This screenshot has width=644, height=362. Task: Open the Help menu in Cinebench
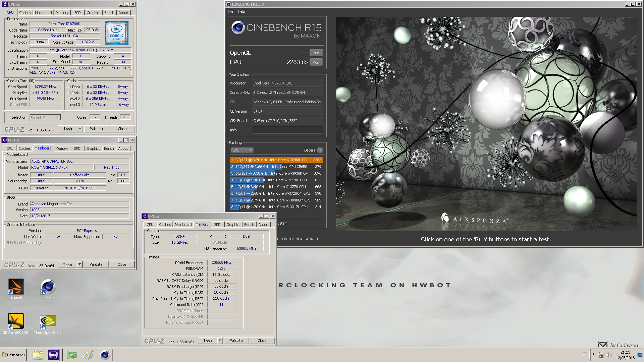(x=241, y=11)
